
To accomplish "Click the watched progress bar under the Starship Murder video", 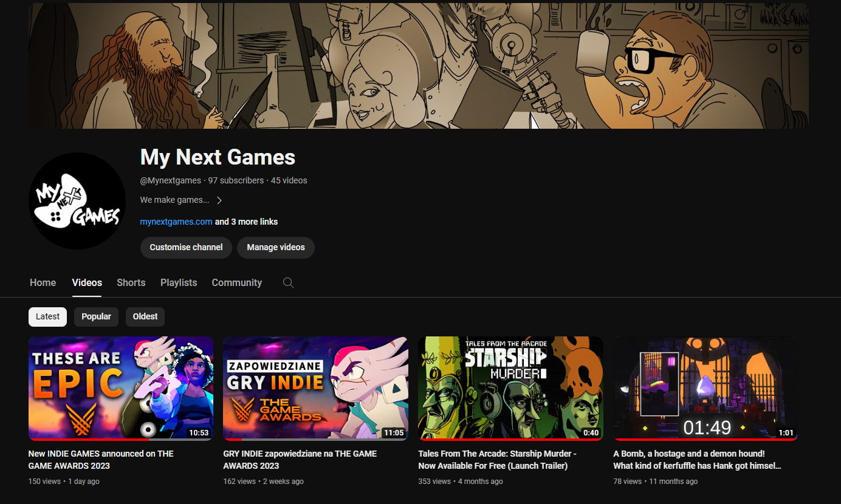I will click(510, 439).
